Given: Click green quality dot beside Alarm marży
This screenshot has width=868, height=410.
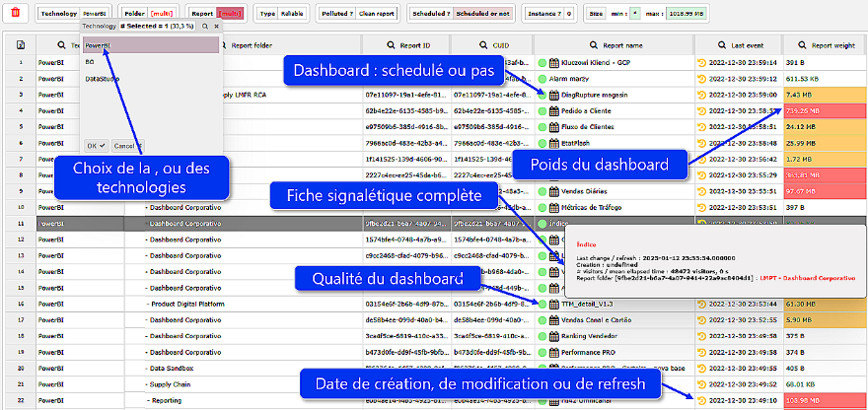Looking at the screenshot, I should pos(542,79).
